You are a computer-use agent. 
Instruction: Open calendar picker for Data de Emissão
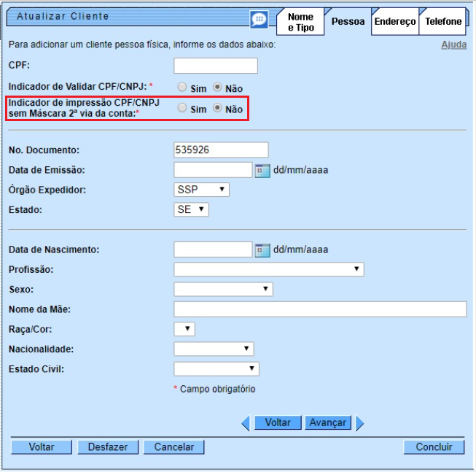pyautogui.click(x=262, y=171)
